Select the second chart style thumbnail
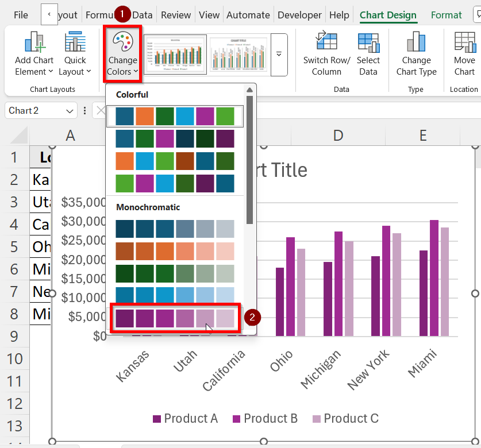This screenshot has width=481, height=448. pyautogui.click(x=238, y=55)
